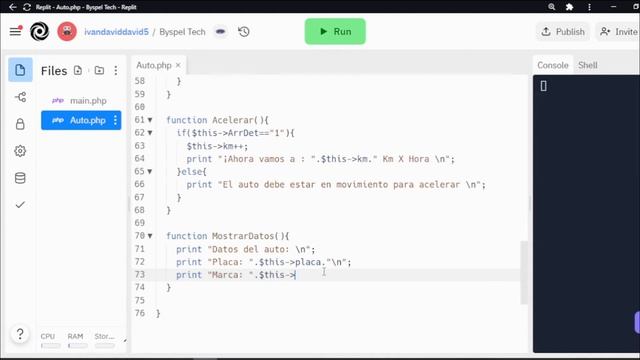Select the Files sidebar icon
Viewport: 640px width, 360px height.
pyautogui.click(x=20, y=70)
